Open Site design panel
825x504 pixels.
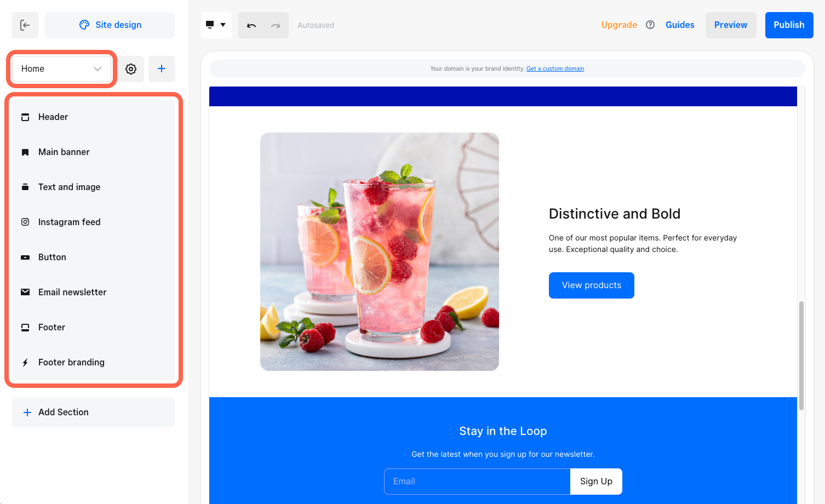pos(110,25)
